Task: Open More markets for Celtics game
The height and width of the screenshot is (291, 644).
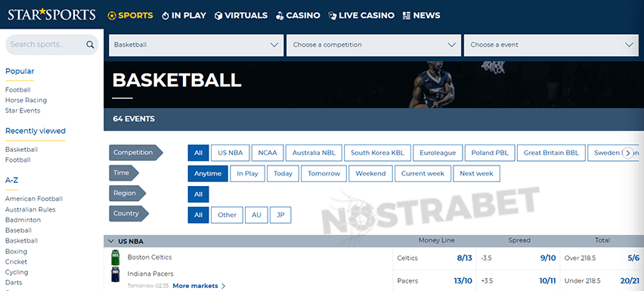Action: 200,286
